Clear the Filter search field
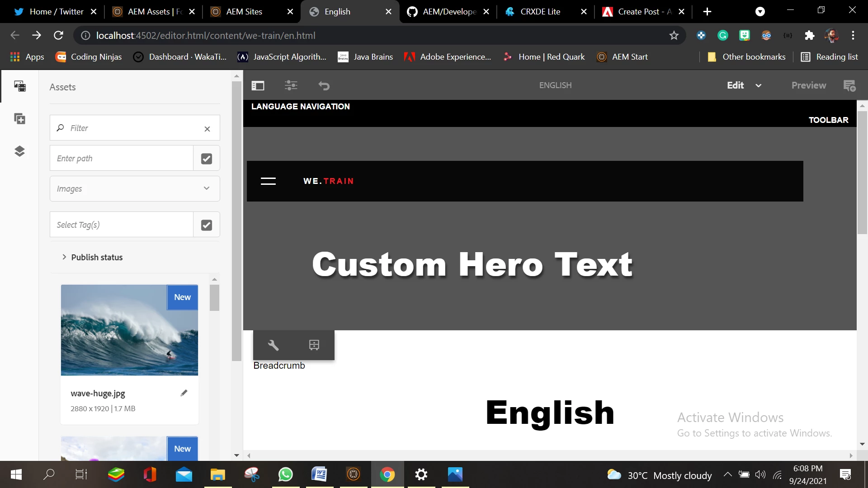The width and height of the screenshot is (868, 488). [207, 129]
